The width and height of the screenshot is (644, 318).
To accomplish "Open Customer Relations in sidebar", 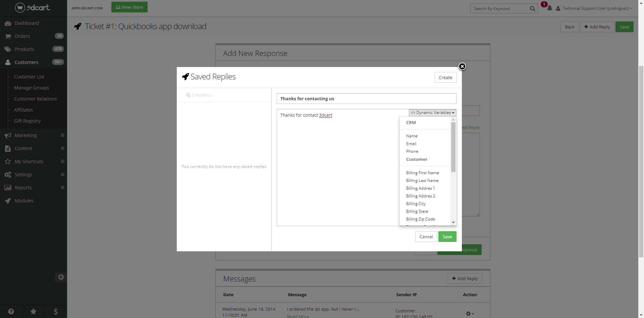I will [35, 99].
